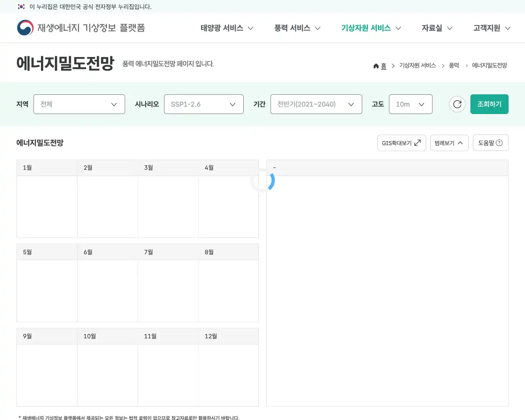
Task: Open the 태양광 서비스 menu
Action: click(x=226, y=28)
